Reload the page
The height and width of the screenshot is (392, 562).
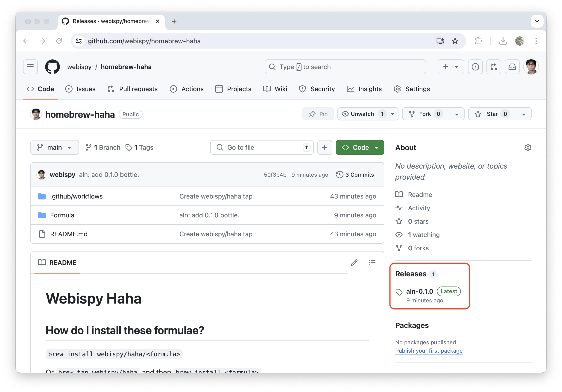(59, 41)
